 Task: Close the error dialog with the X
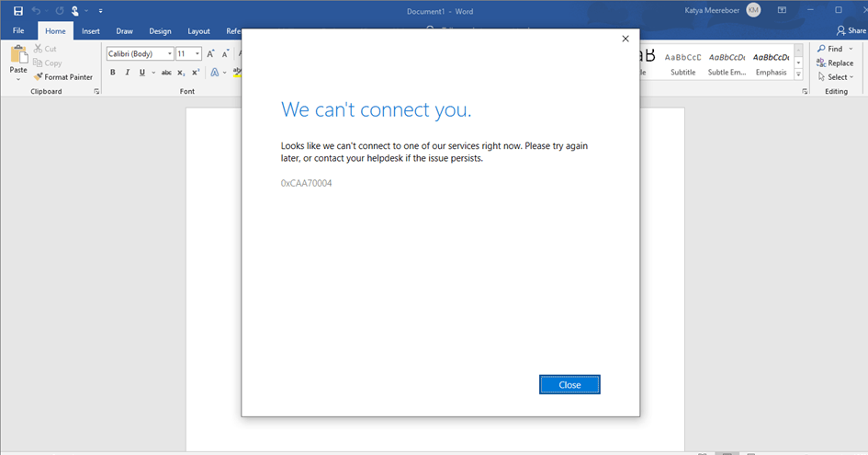(x=626, y=39)
